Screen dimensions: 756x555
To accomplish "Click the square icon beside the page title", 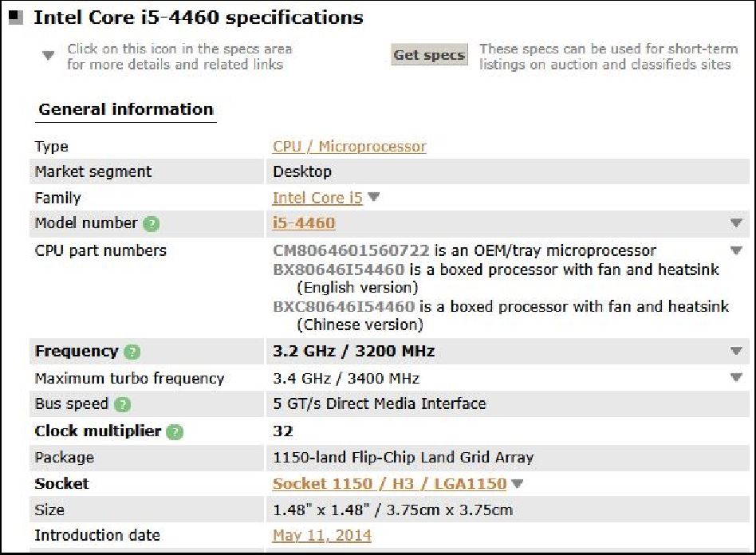I will 16,18.
